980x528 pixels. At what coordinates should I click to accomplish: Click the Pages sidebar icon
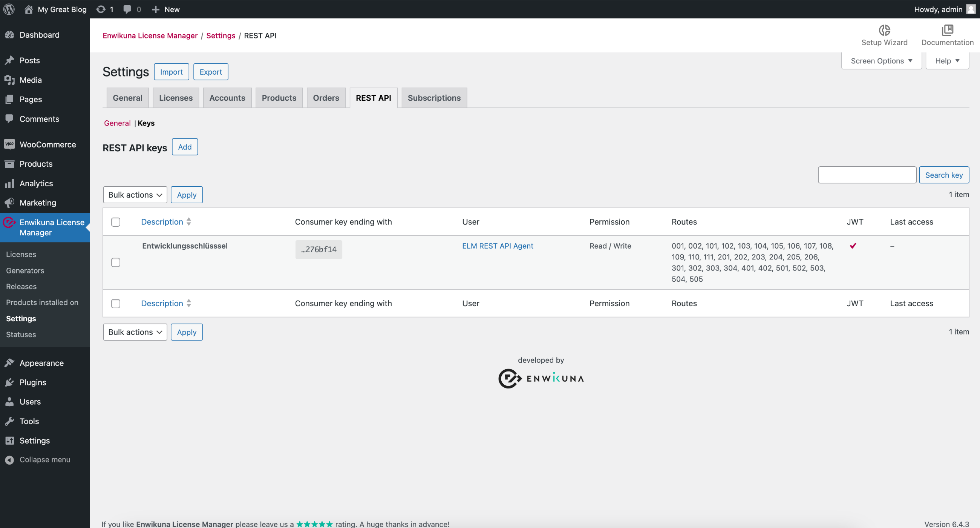click(x=9, y=99)
